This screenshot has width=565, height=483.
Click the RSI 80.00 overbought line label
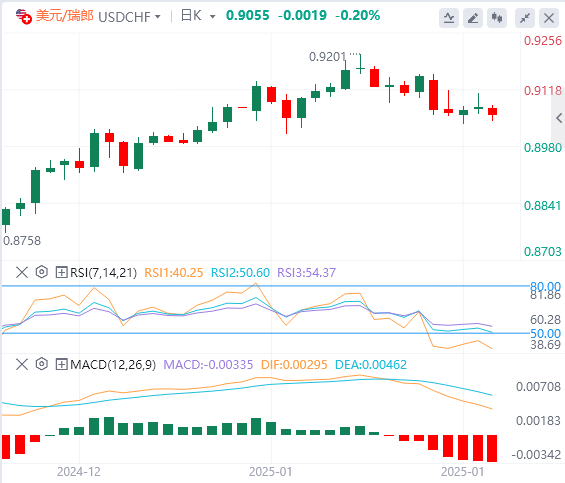tap(545, 287)
